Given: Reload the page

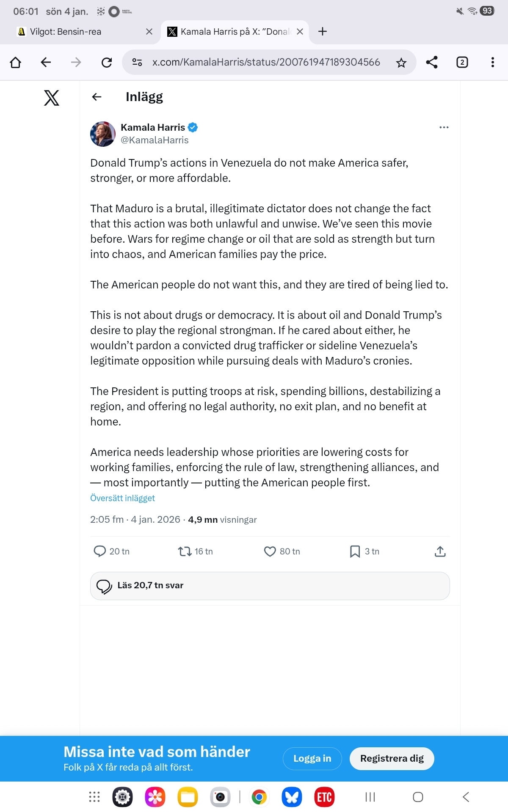Looking at the screenshot, I should (x=107, y=63).
